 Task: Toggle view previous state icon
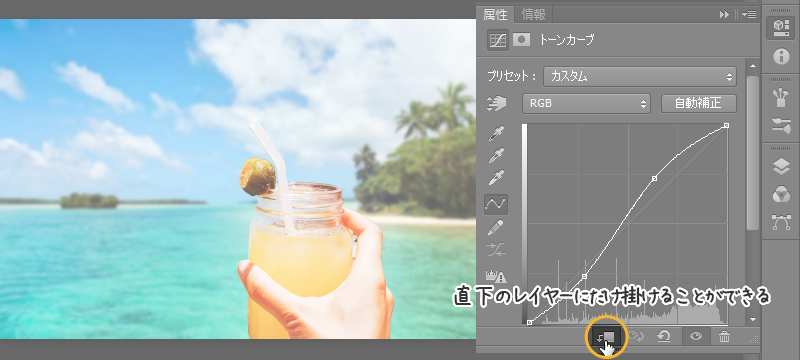[x=635, y=336]
